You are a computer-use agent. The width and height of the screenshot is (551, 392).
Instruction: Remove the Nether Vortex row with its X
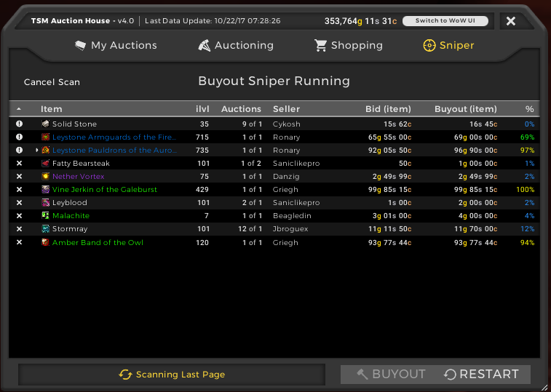click(19, 176)
